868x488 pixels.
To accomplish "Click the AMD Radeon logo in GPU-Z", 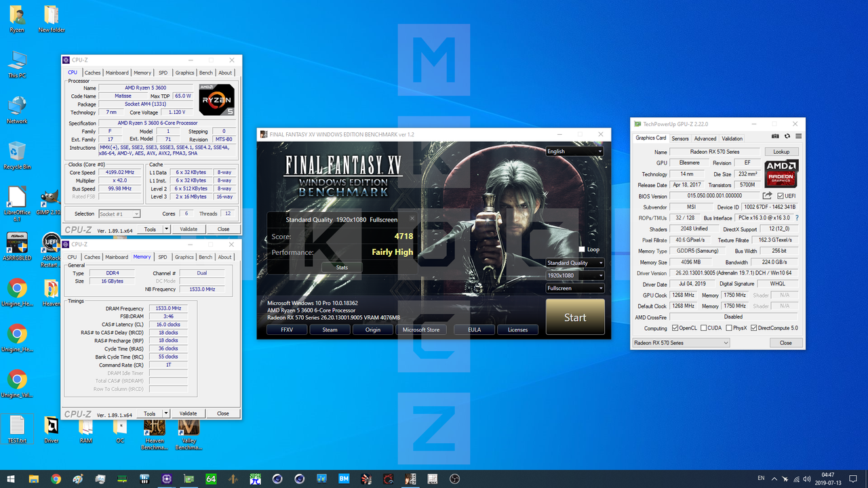I will tap(781, 174).
